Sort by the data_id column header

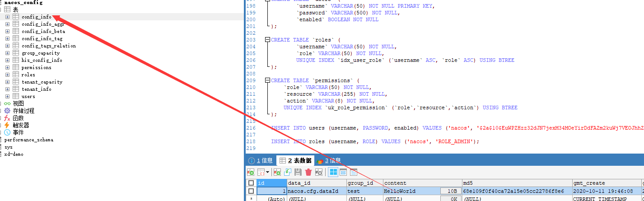(x=317, y=183)
